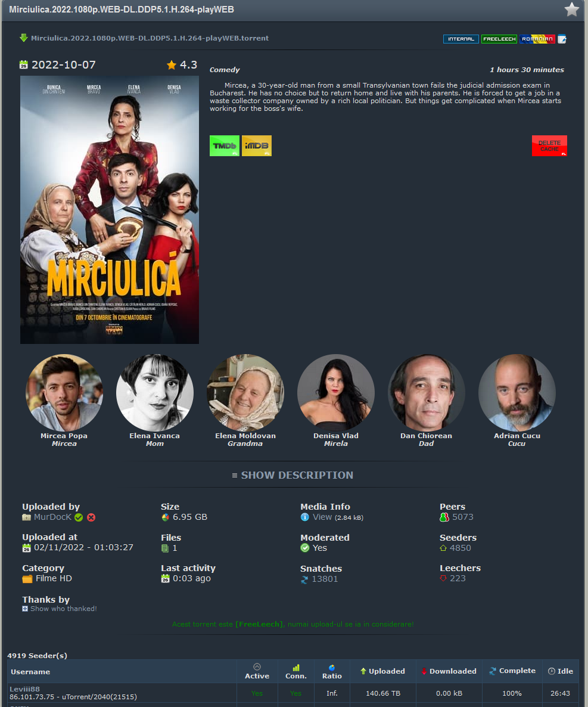
Task: Open Denisa Vlad cast photo
Action: pos(335,393)
